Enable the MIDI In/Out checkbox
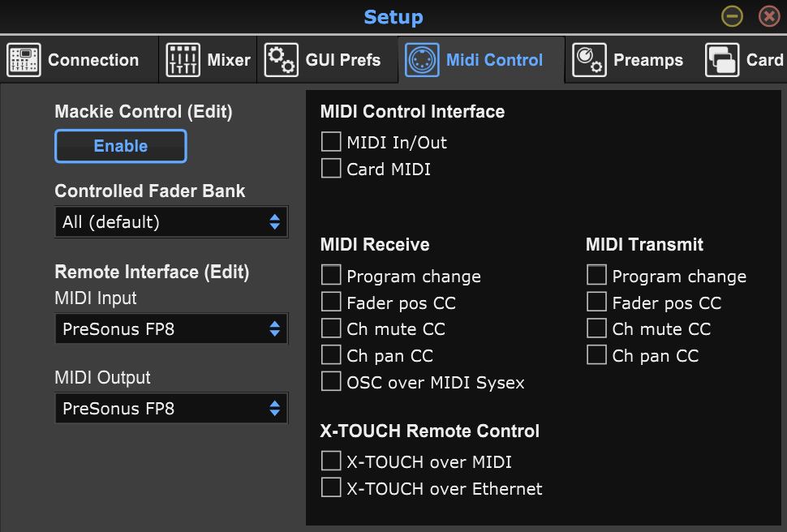This screenshot has width=787, height=532. pos(331,142)
